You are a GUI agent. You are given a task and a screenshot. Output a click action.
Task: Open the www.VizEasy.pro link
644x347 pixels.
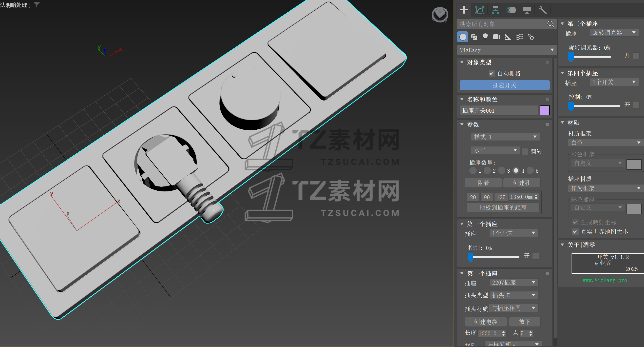click(605, 280)
